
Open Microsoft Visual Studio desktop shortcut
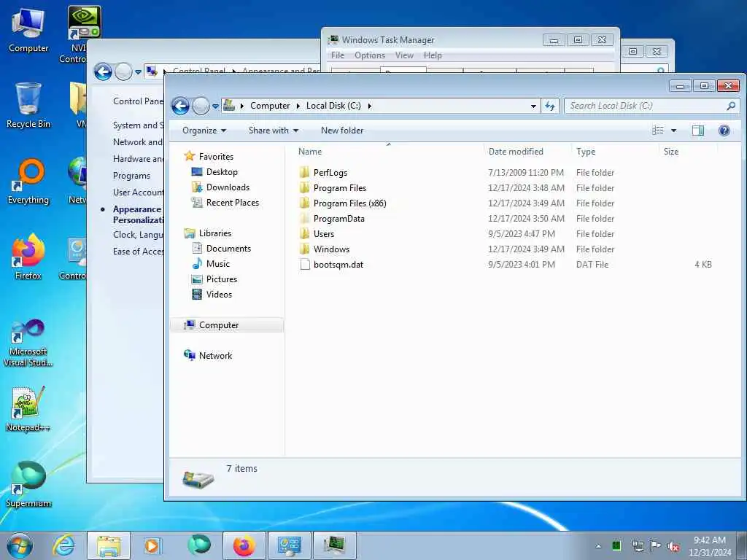(28, 343)
